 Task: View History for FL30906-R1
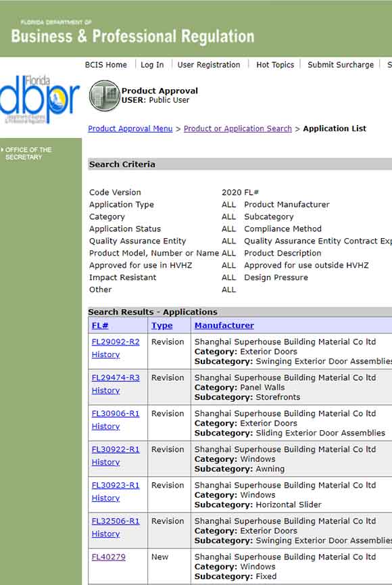pos(105,426)
